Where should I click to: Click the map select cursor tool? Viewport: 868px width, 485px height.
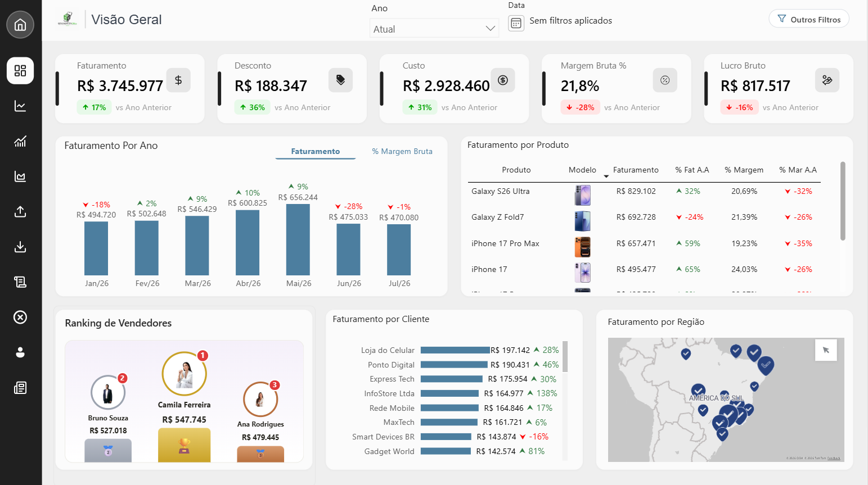[x=826, y=350]
